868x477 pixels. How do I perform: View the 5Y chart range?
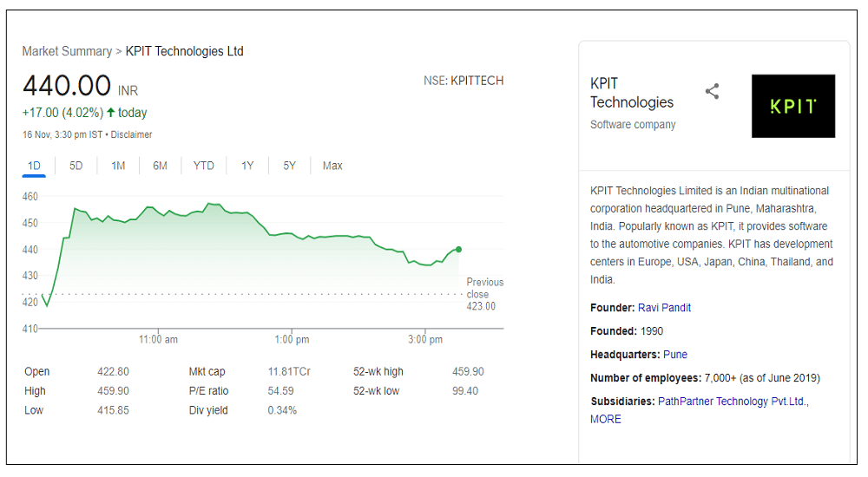point(290,166)
